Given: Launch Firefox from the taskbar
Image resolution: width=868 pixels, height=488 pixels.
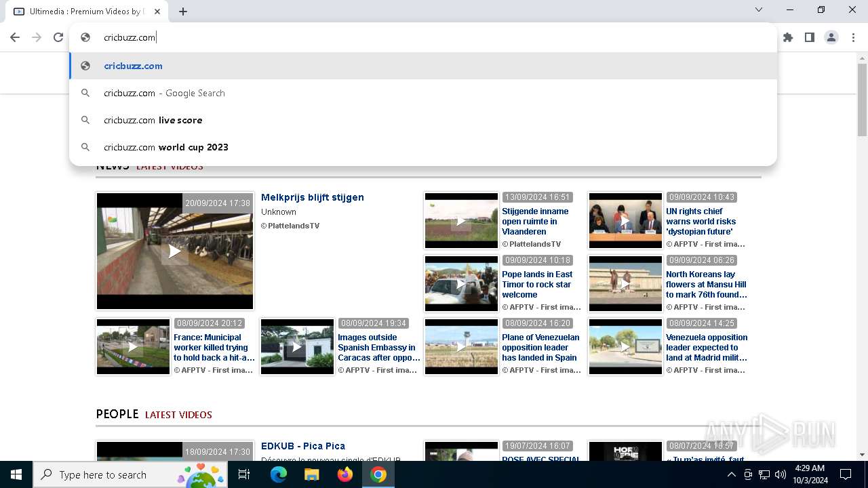Looking at the screenshot, I should 345,474.
